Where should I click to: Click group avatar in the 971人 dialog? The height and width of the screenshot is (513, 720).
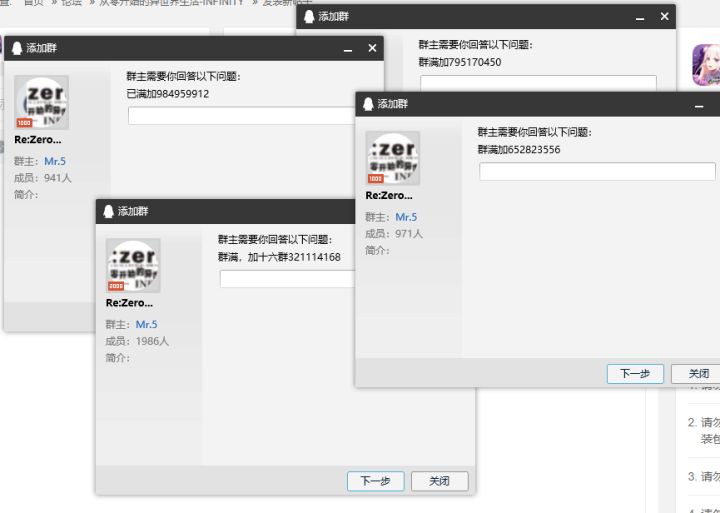393,158
